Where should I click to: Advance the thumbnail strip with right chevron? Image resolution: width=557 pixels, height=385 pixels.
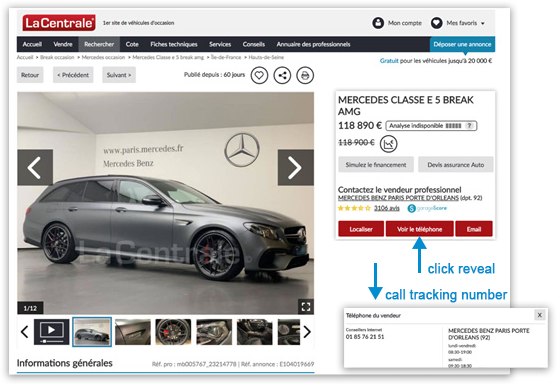pyautogui.click(x=307, y=332)
